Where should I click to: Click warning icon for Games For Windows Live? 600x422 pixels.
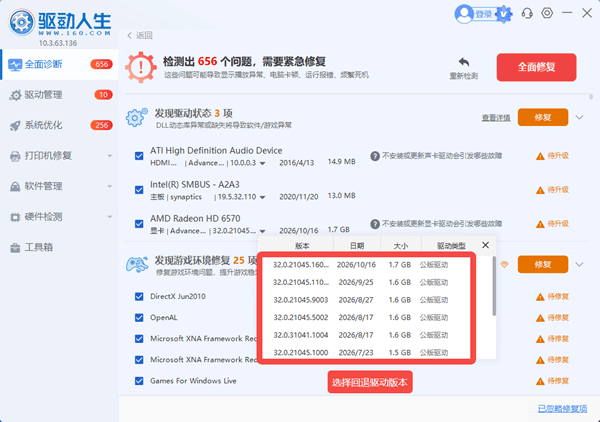click(x=540, y=381)
